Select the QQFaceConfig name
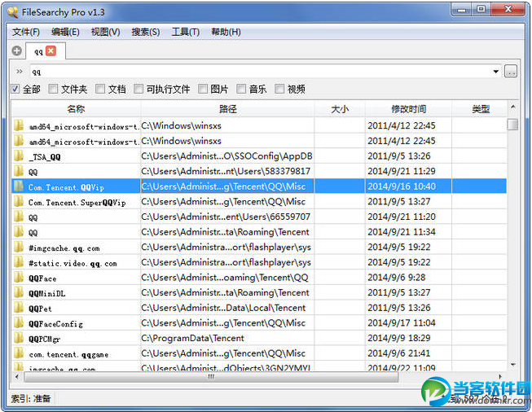 55,324
